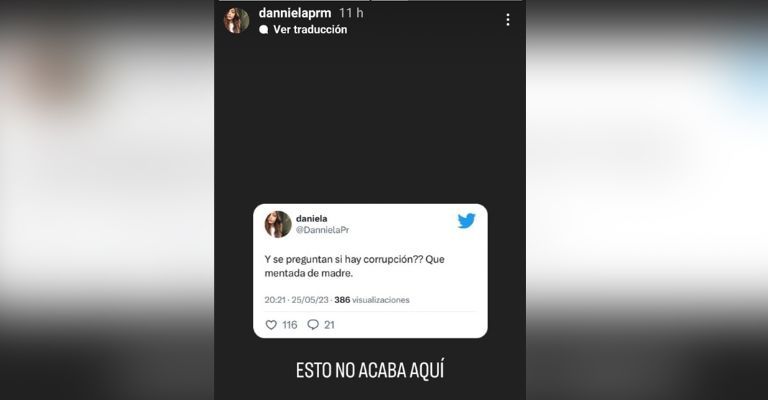This screenshot has height=400, width=768.
Task: Open the three-dot story options menu
Action: (x=508, y=20)
